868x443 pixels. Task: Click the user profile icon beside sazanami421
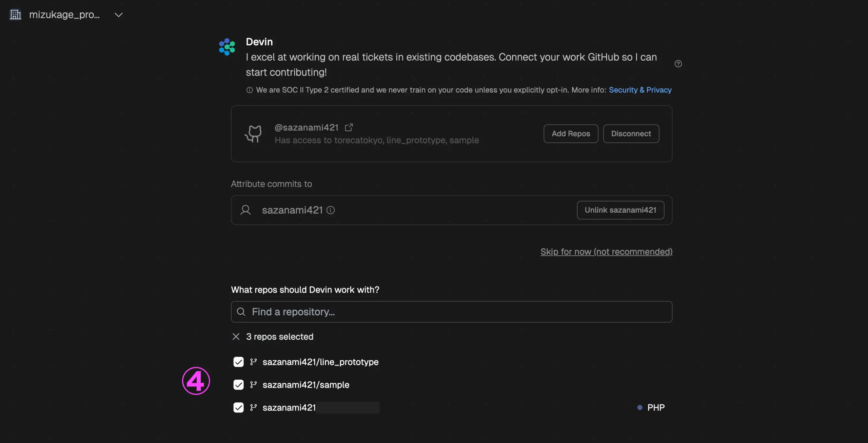245,210
